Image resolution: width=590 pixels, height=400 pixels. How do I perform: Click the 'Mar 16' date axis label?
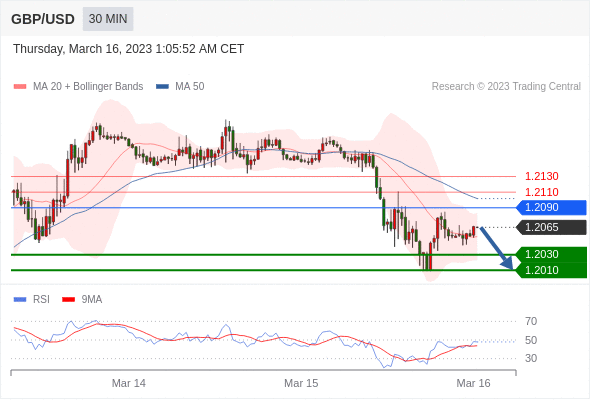(x=473, y=383)
